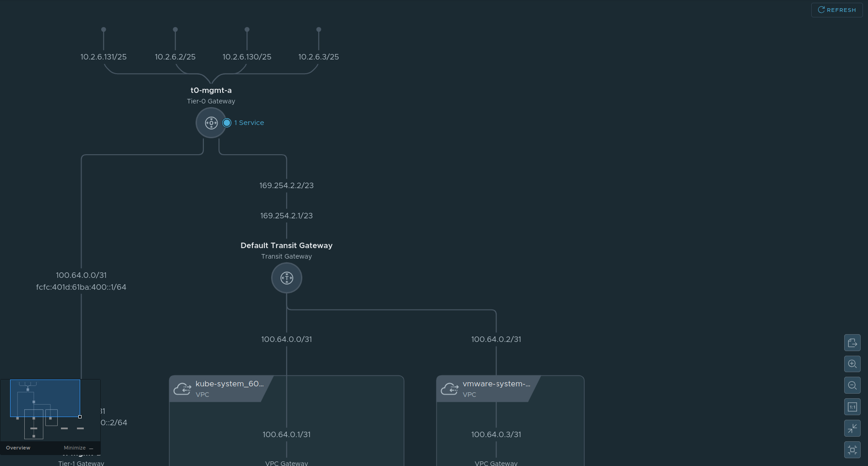
Task: Click the minimap viewport resize handle
Action: [80, 417]
